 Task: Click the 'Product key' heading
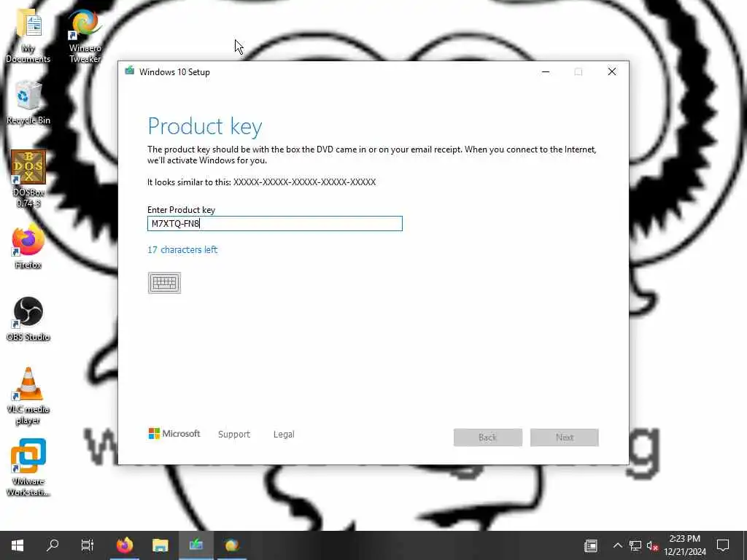(205, 127)
